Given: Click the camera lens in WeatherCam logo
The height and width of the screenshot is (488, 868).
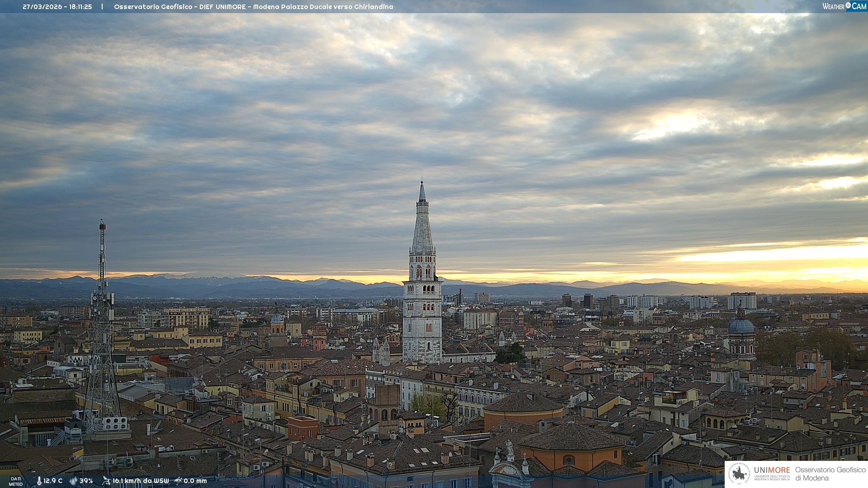Looking at the screenshot, I should click(x=848, y=5).
